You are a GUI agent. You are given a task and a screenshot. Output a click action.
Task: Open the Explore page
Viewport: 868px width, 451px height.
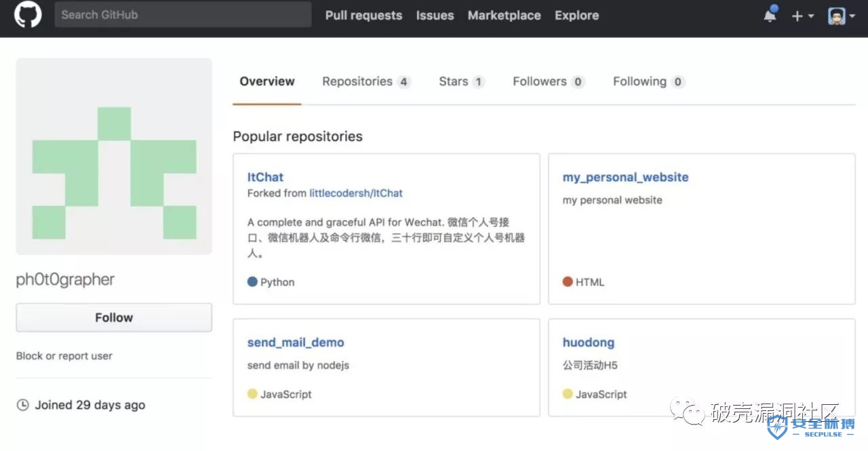576,16
